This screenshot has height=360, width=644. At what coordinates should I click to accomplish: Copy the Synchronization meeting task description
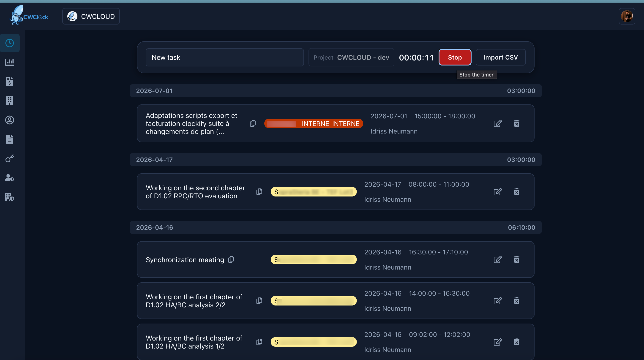coord(231,259)
